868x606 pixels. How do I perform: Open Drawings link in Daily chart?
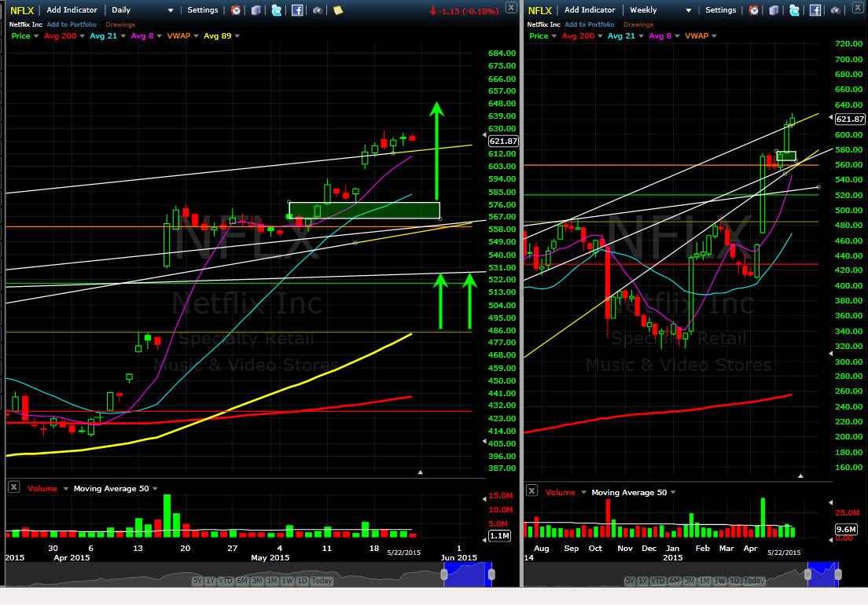click(x=120, y=24)
